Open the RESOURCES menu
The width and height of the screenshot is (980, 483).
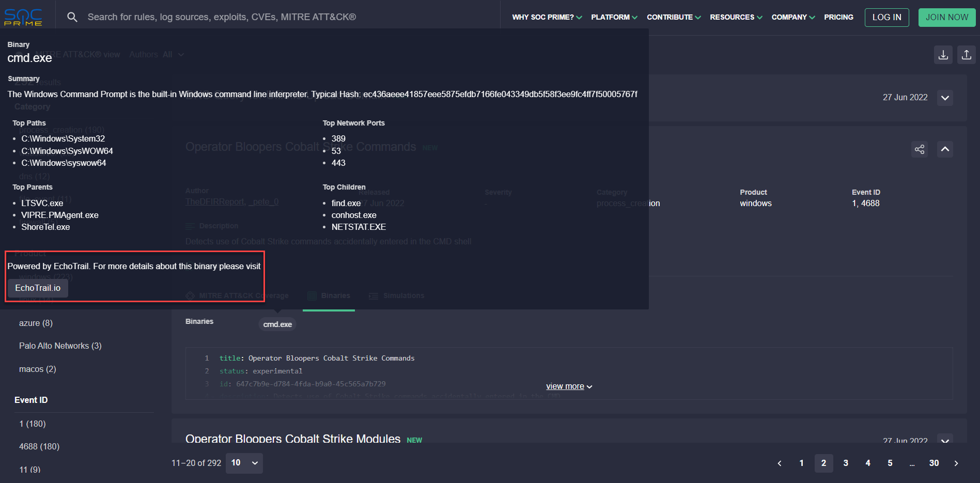pyautogui.click(x=736, y=17)
